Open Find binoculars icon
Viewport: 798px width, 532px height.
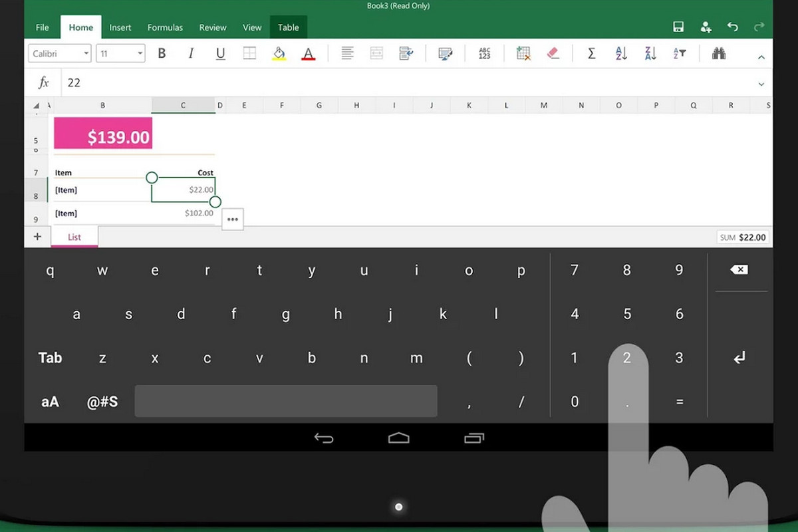[x=719, y=54]
